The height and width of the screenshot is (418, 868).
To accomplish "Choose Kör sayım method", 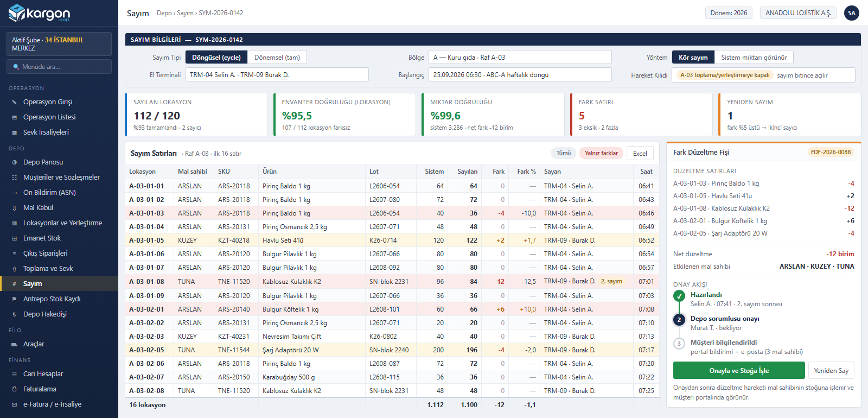I will (x=693, y=58).
